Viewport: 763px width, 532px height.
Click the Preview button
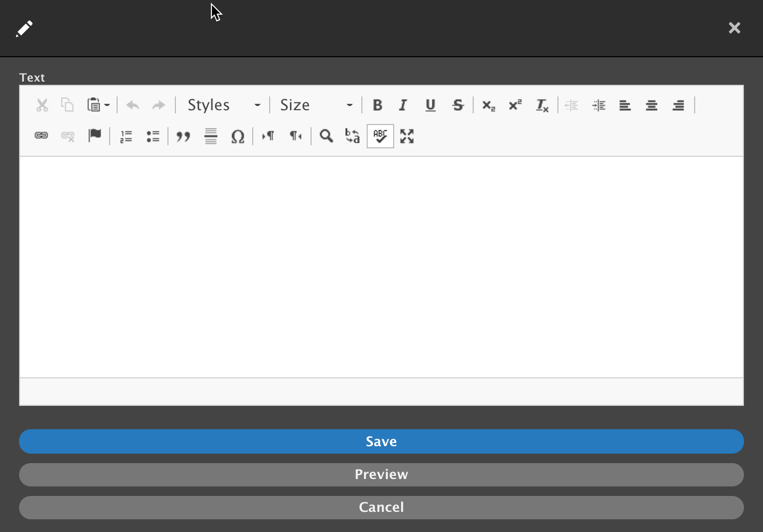coord(381,474)
